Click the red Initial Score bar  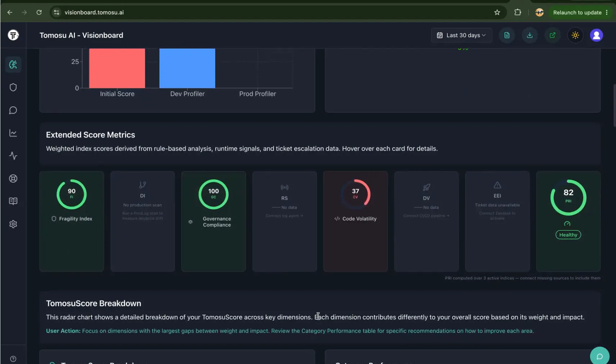[117, 68]
